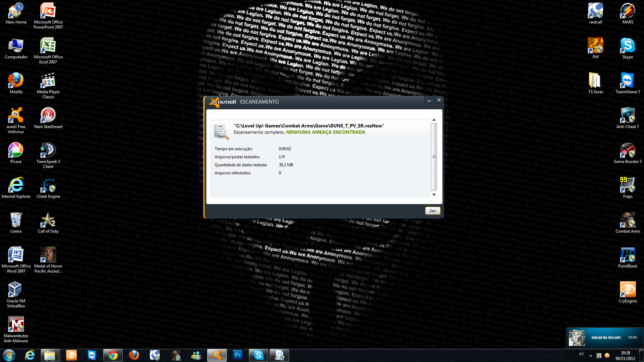Select the Lixeira recycle bin icon

pos(16,222)
